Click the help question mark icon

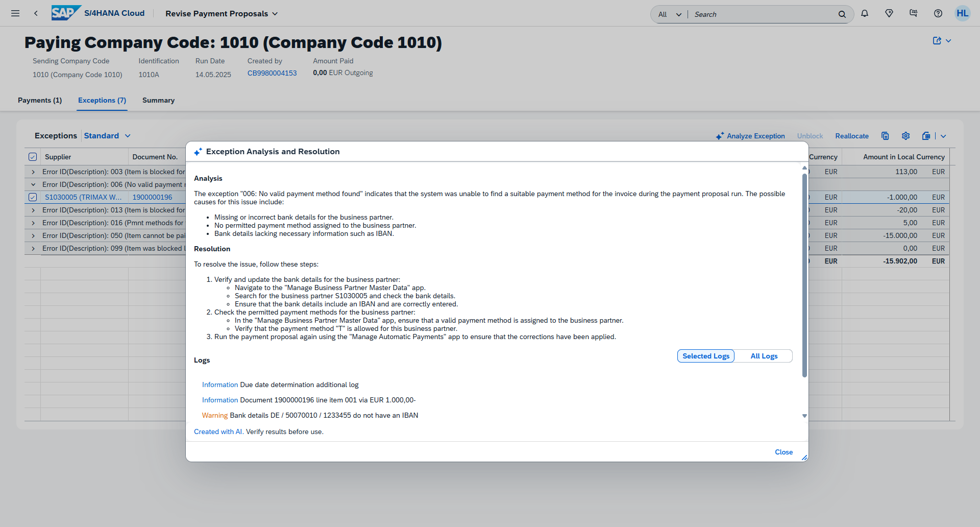click(938, 14)
